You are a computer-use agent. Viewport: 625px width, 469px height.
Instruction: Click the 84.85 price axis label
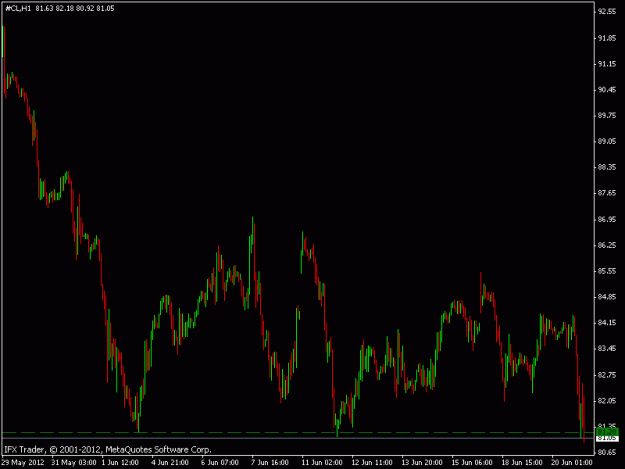coord(607,297)
